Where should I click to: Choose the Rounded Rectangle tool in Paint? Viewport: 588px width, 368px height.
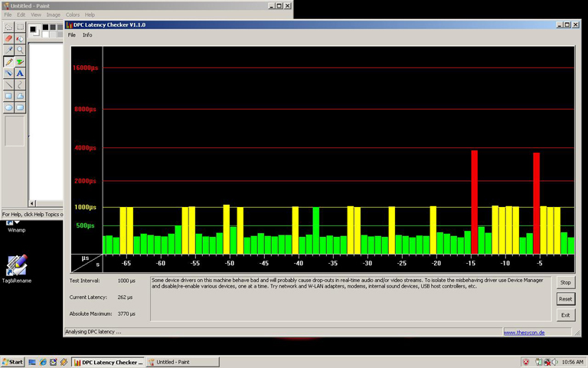pos(20,108)
